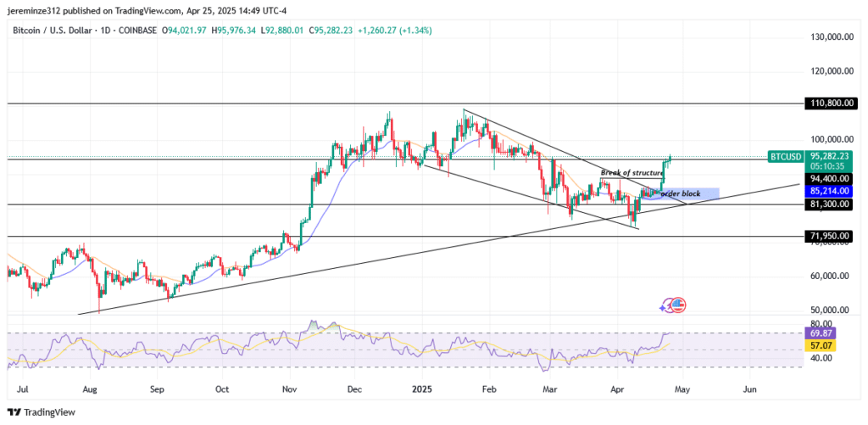The image size is (868, 425).
Task: Click the 94,400.00 price level label
Action: tap(828, 178)
